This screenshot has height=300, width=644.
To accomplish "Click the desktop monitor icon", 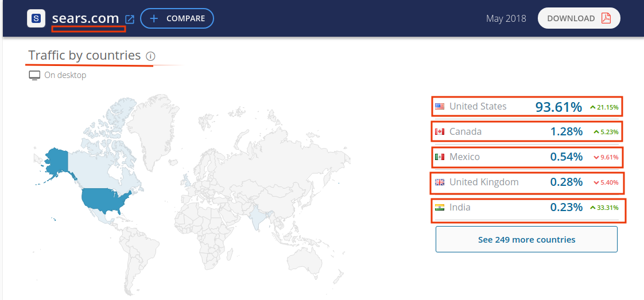I will [34, 76].
